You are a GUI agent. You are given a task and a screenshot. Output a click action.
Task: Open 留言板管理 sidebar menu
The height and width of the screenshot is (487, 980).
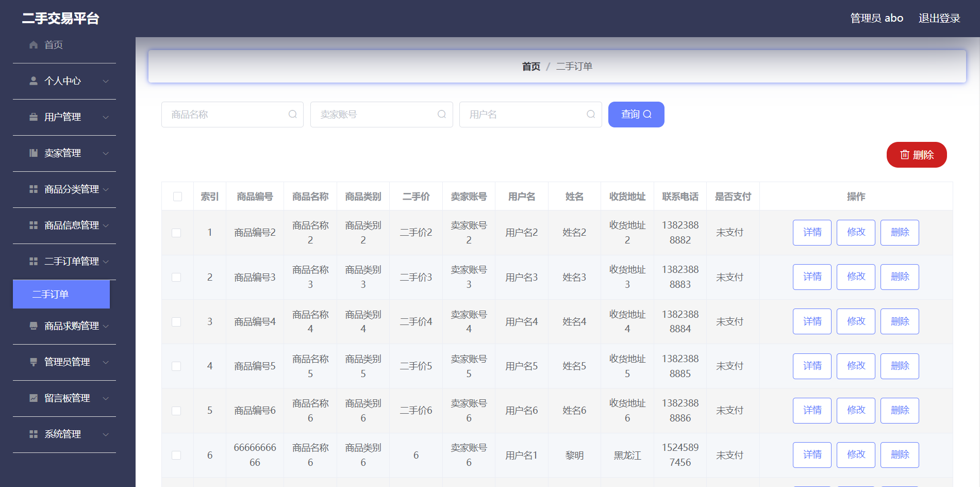point(64,398)
